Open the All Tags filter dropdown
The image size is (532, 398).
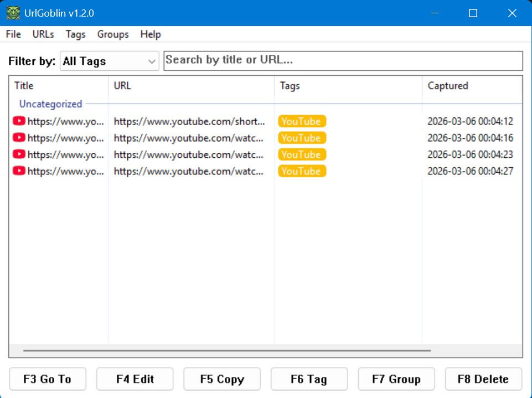click(x=109, y=61)
